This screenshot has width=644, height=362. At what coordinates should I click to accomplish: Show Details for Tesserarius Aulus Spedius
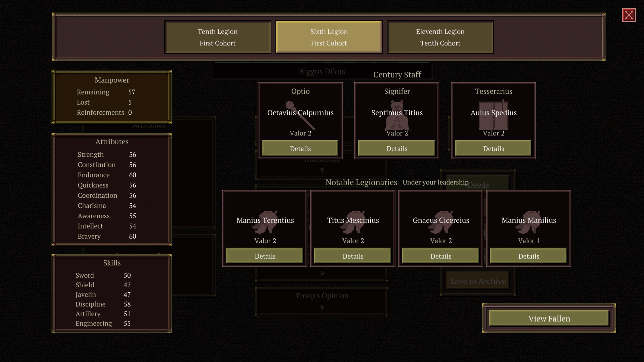point(493,149)
